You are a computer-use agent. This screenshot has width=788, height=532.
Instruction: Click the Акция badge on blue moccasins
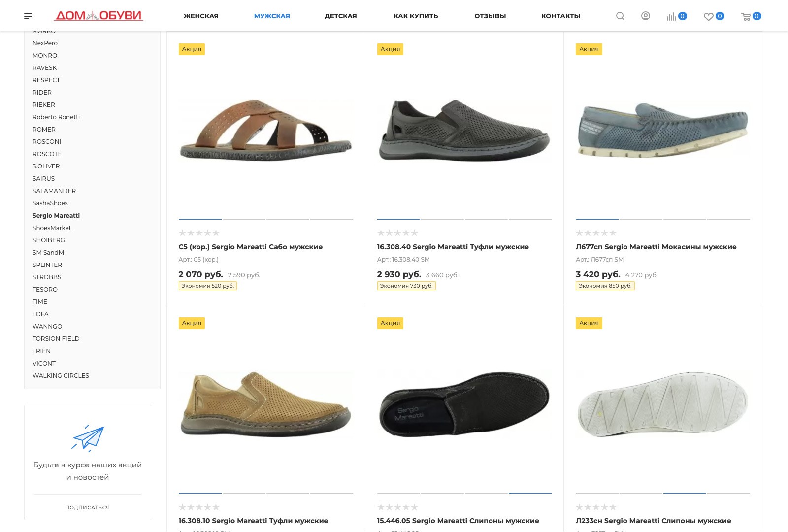(x=589, y=49)
